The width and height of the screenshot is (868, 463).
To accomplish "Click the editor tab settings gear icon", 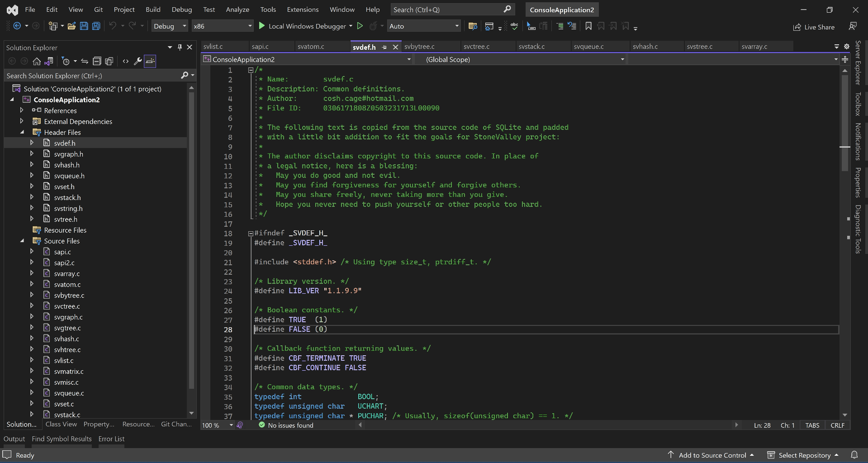I will click(x=847, y=46).
